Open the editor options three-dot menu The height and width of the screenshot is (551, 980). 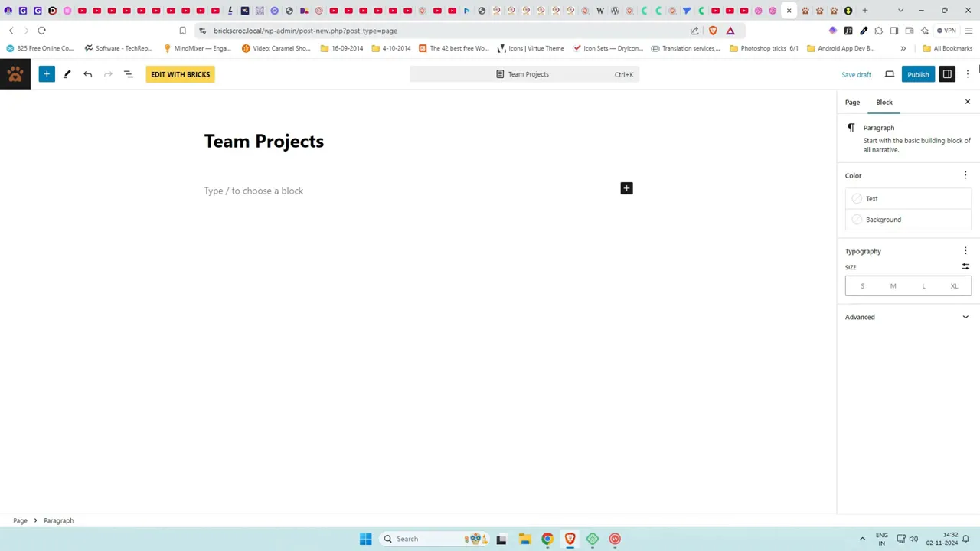969,74
